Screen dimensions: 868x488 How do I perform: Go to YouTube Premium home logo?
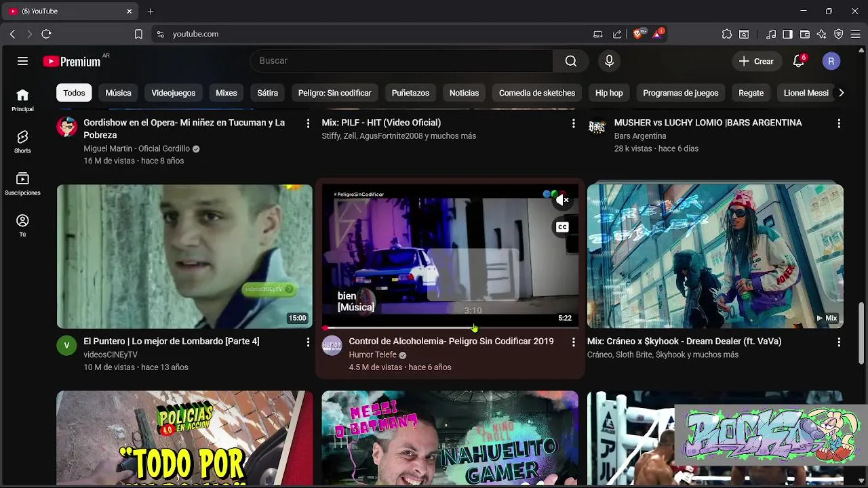point(72,62)
